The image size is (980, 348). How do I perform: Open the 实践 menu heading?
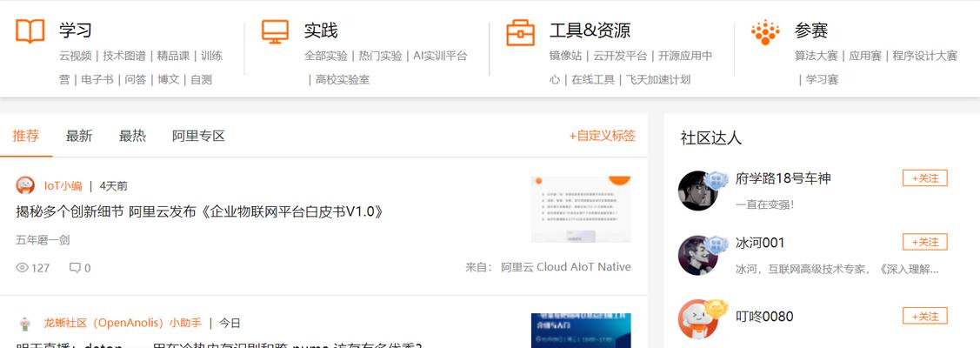(x=321, y=30)
